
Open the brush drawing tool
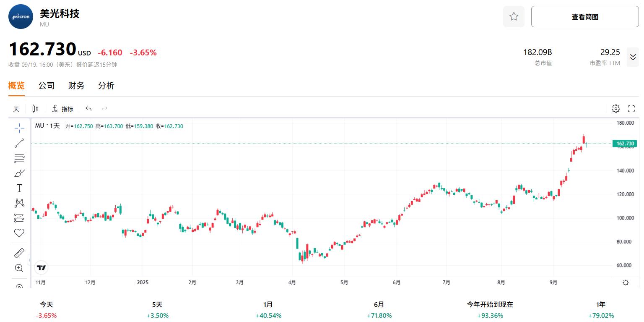19,173
